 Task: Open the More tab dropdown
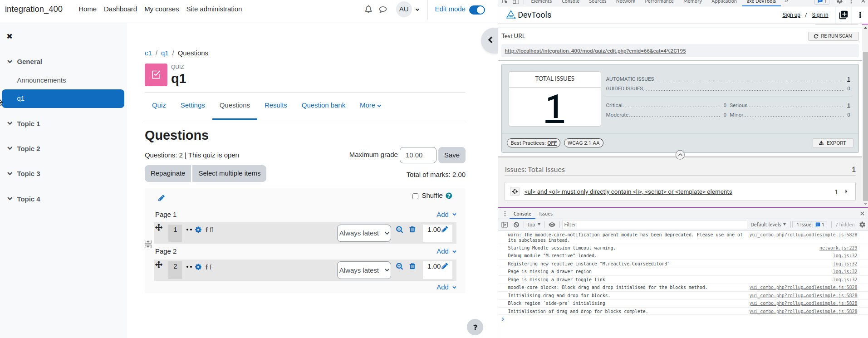370,105
